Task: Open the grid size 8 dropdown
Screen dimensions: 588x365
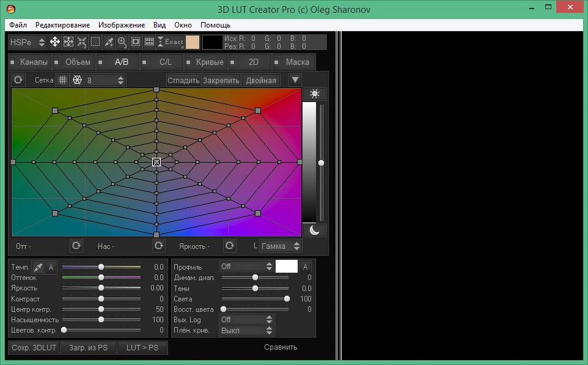Action: (105, 80)
